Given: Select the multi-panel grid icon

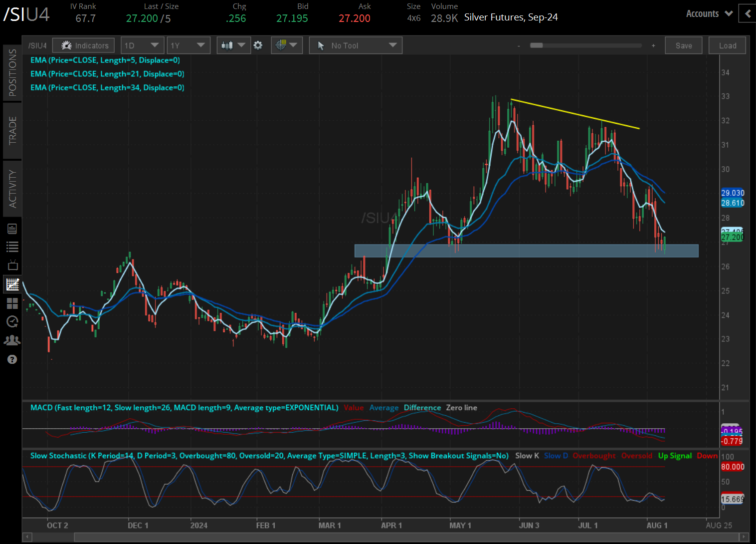Looking at the screenshot, I should coord(12,303).
